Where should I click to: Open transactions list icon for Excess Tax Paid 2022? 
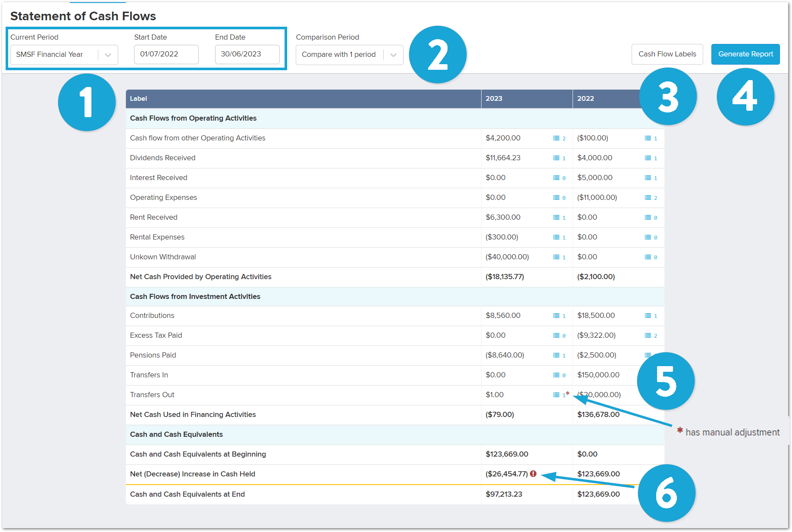[648, 336]
